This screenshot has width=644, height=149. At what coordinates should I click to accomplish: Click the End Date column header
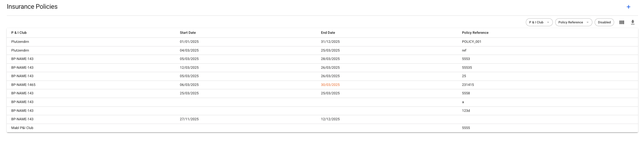click(328, 33)
